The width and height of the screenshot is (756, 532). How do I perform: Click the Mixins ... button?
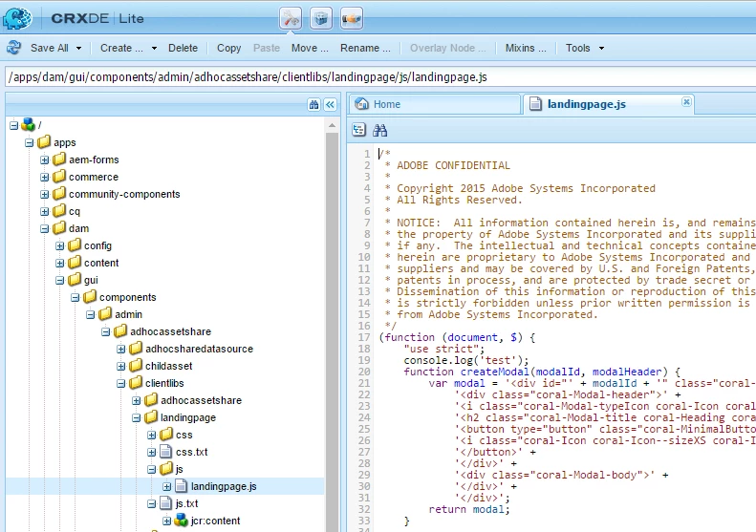(526, 48)
